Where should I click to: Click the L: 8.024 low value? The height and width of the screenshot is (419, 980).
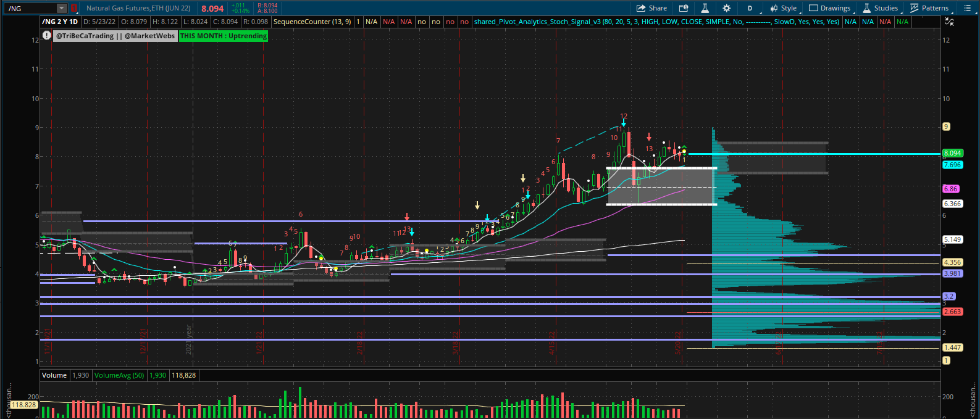(x=195, y=22)
